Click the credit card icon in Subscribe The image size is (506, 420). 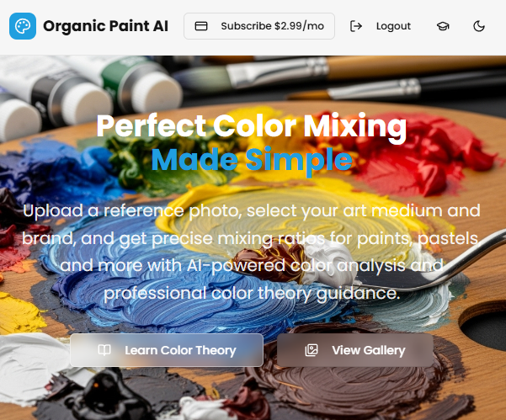pyautogui.click(x=201, y=26)
